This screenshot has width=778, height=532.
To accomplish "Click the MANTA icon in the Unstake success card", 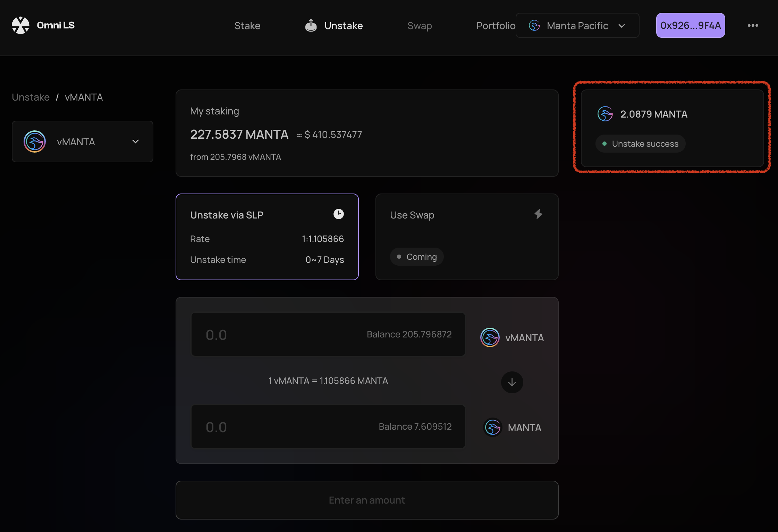I will (605, 114).
